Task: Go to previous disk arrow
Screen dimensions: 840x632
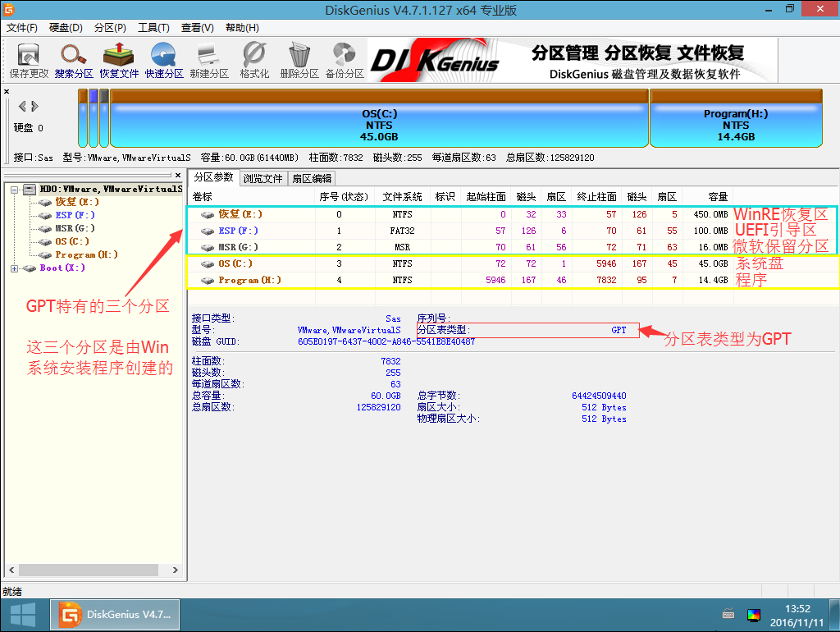Action: point(22,106)
